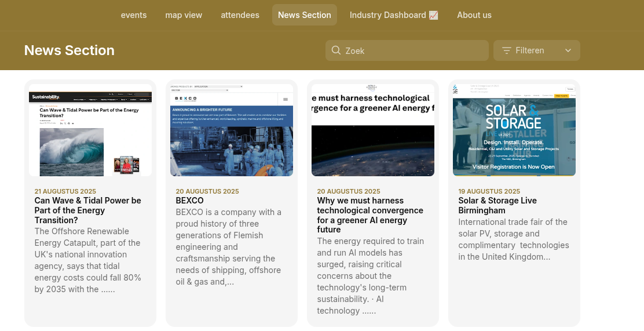Open Solar & Storage Live thumbnail
The image size is (644, 331).
click(514, 130)
